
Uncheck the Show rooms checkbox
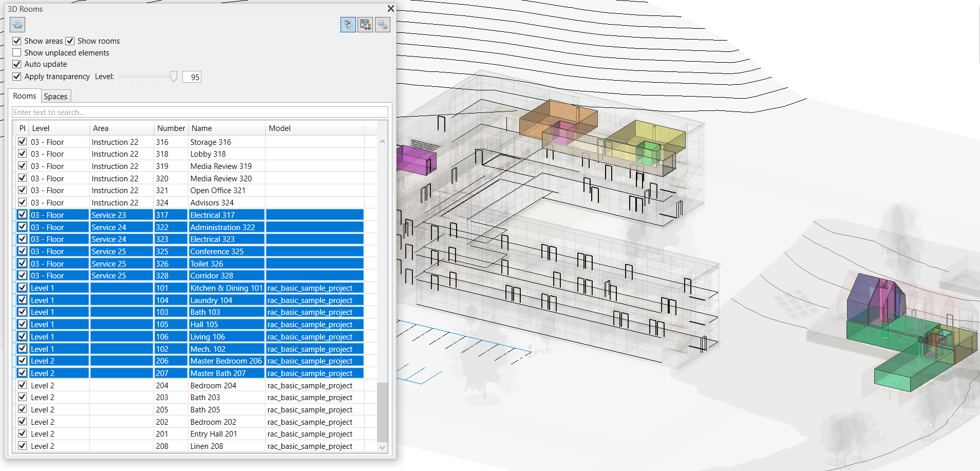[70, 41]
